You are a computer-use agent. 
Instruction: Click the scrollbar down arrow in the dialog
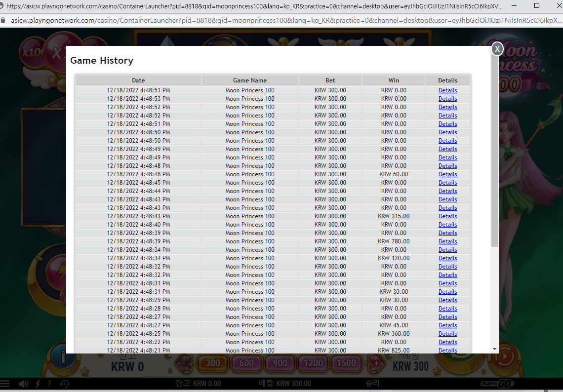click(494, 349)
